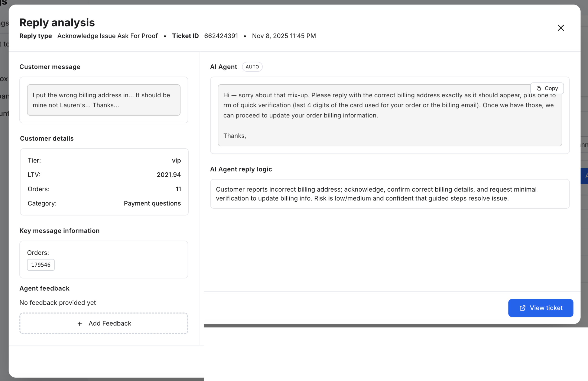This screenshot has width=588, height=381.
Task: Click reply type Acknowledge Issue Ask For Proof
Action: pos(107,36)
